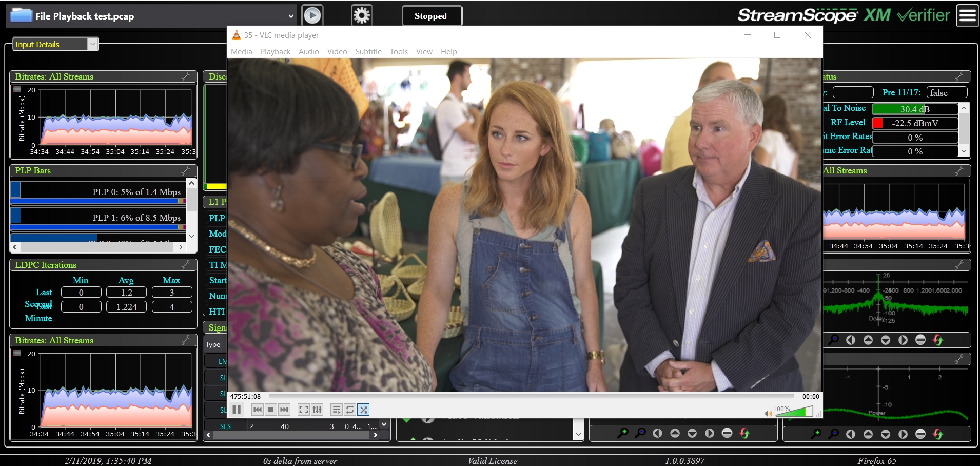Open the VLC Video menu
The width and height of the screenshot is (980, 466).
click(x=337, y=51)
